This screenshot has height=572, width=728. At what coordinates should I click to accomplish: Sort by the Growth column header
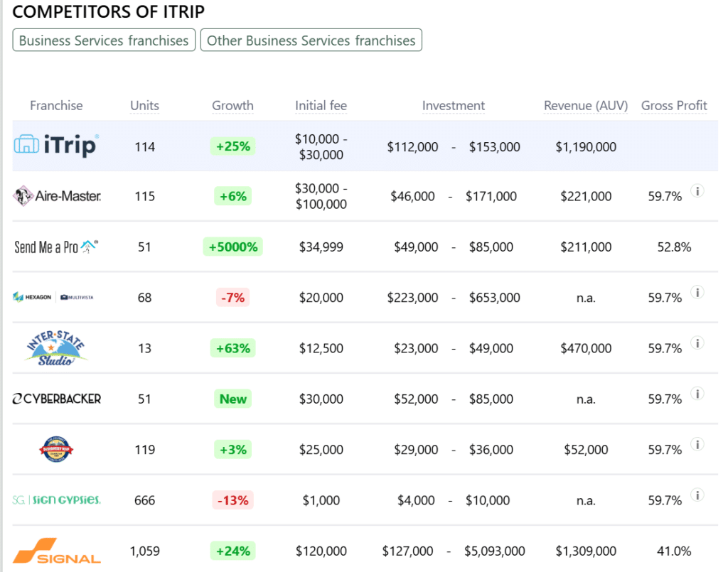click(232, 106)
